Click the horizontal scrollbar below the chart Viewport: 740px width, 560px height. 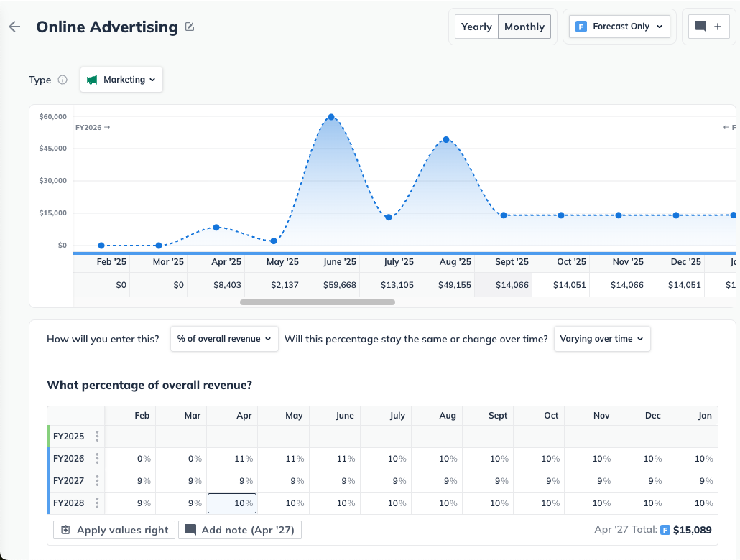[317, 302]
